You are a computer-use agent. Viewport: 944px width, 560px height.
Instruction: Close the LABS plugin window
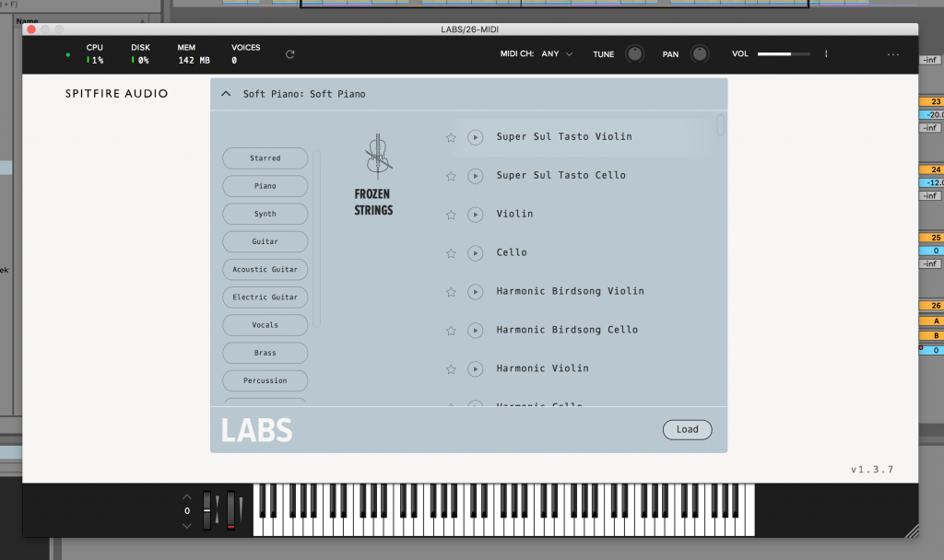[x=31, y=29]
